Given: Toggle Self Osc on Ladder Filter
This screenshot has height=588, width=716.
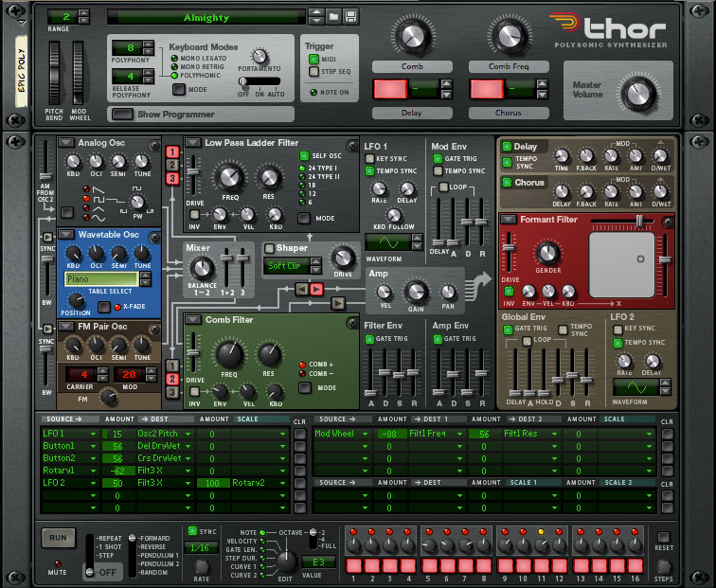Looking at the screenshot, I should pos(304,155).
